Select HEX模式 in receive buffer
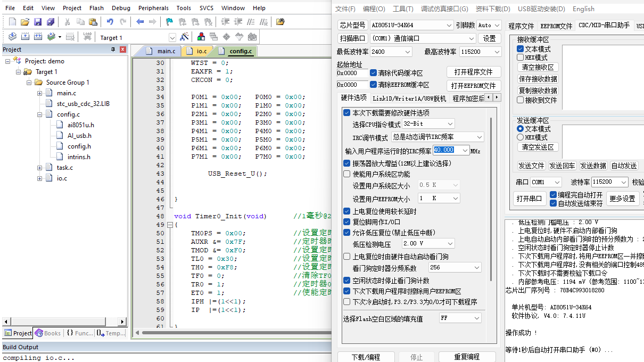Image resolution: width=644 pixels, height=362 pixels. (521, 57)
